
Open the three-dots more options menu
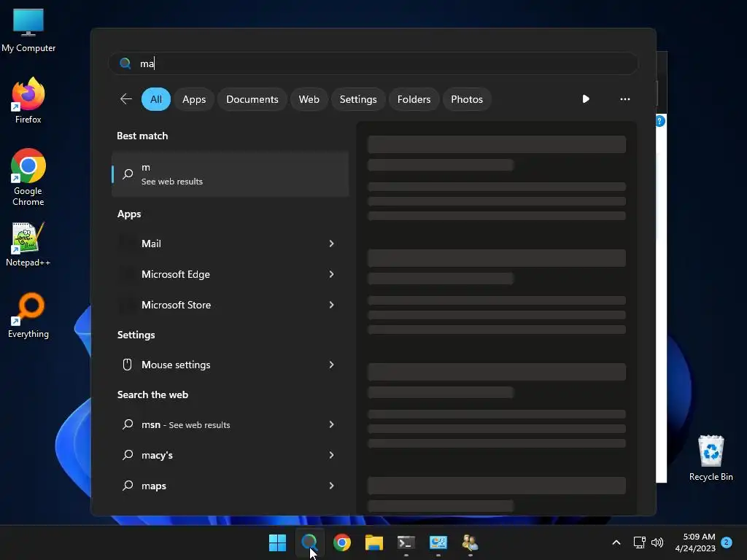(x=625, y=99)
